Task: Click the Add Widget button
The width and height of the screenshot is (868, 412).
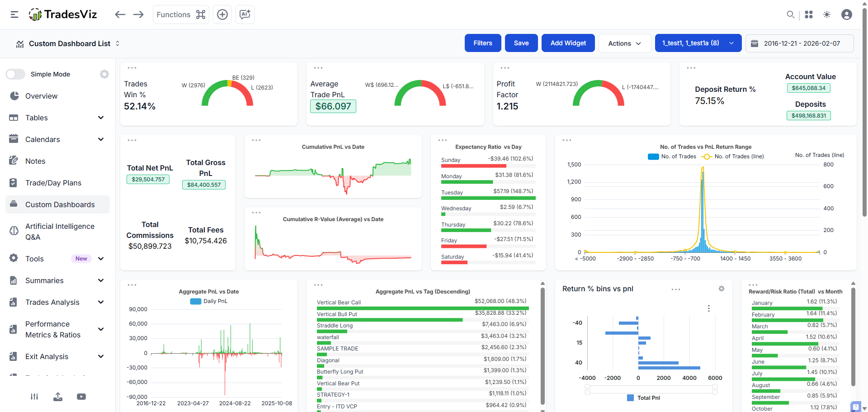Action: pos(568,43)
